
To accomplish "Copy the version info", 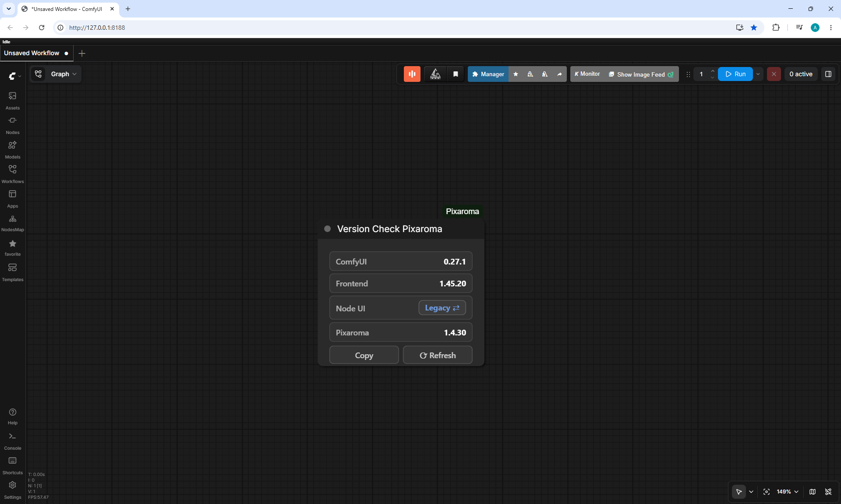I will pyautogui.click(x=364, y=355).
